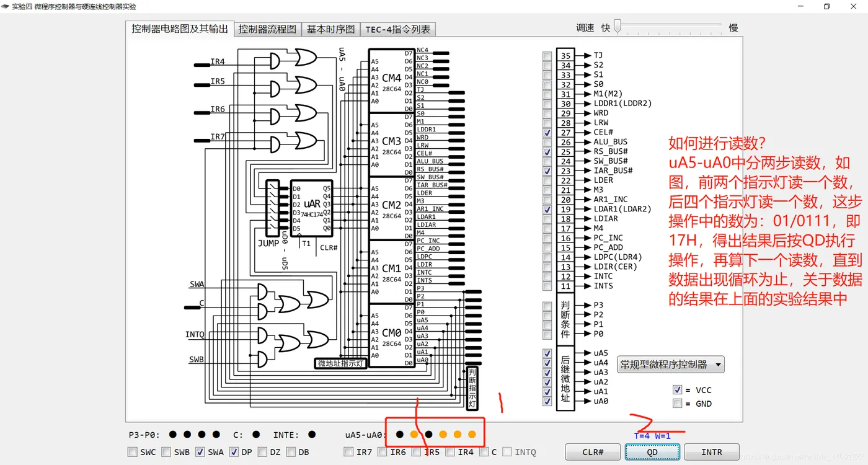Uncheck the DP mode checkbox

point(234,452)
